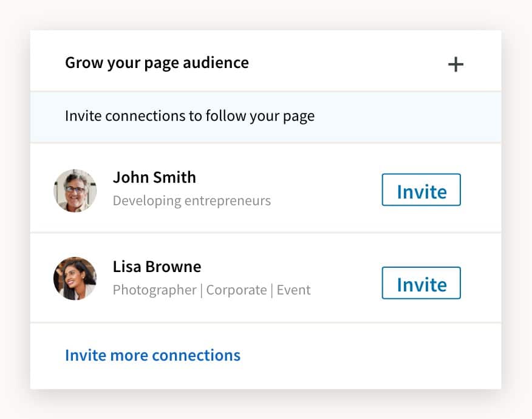The width and height of the screenshot is (532, 419).
Task: Invite John Smith to follow the page
Action: 421,190
